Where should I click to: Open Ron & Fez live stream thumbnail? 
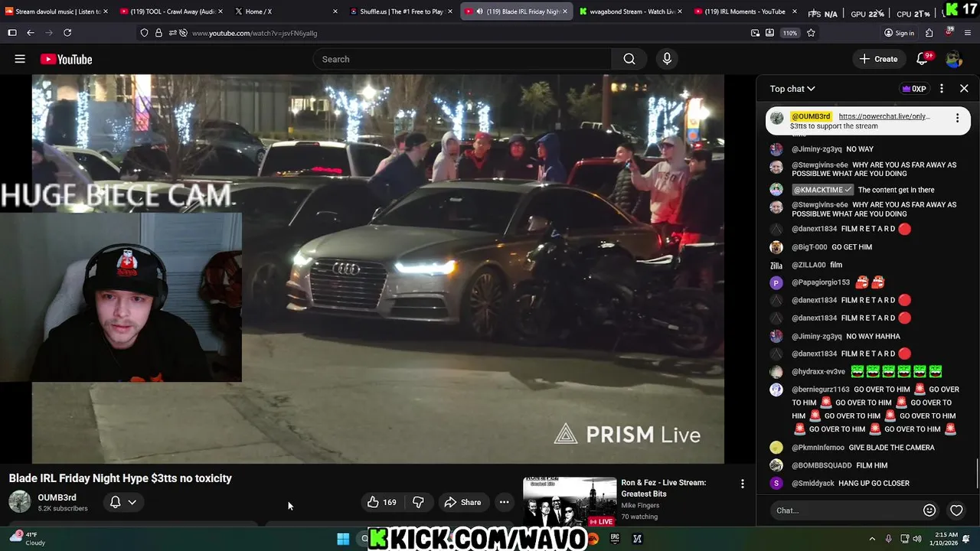[x=570, y=501]
